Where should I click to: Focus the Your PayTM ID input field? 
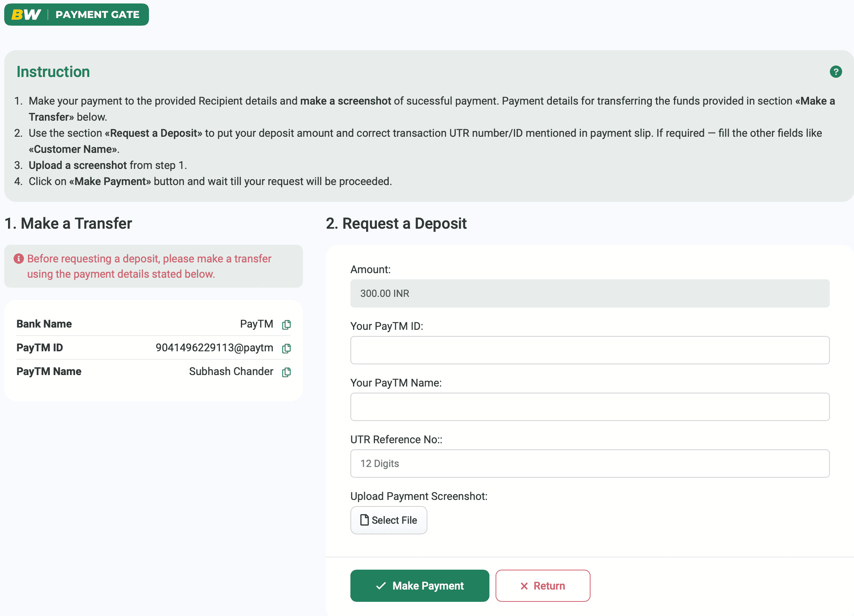coord(590,350)
